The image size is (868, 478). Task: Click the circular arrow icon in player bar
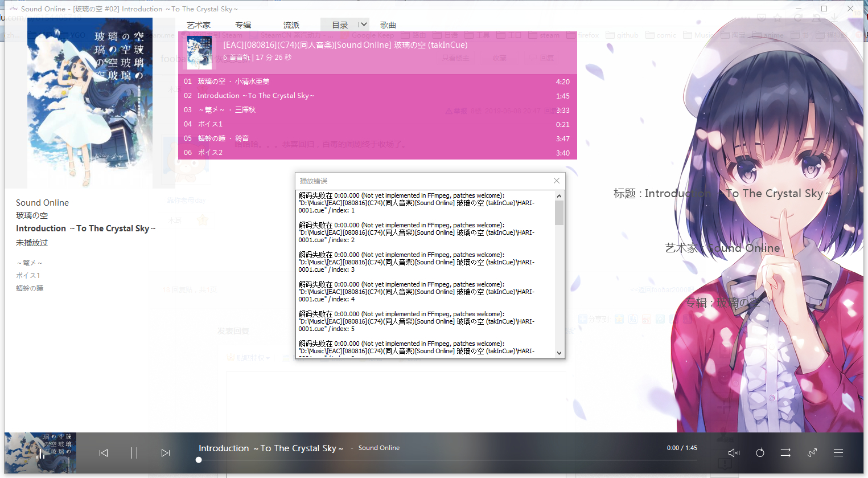coord(760,453)
